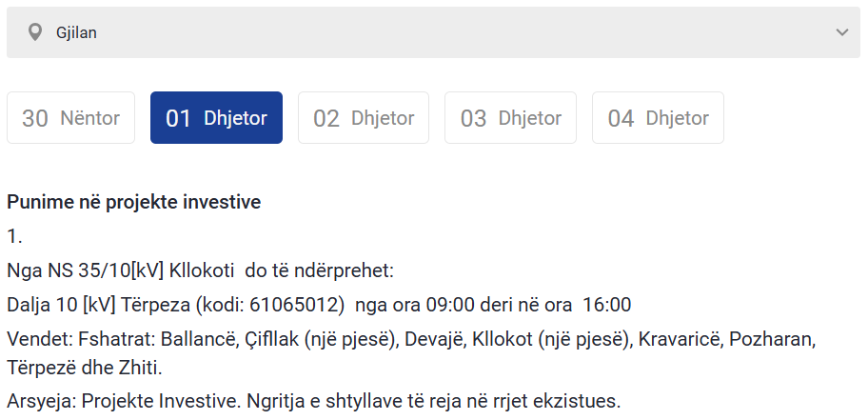Click the location pin icon
The height and width of the screenshot is (420, 868).
coord(35,32)
